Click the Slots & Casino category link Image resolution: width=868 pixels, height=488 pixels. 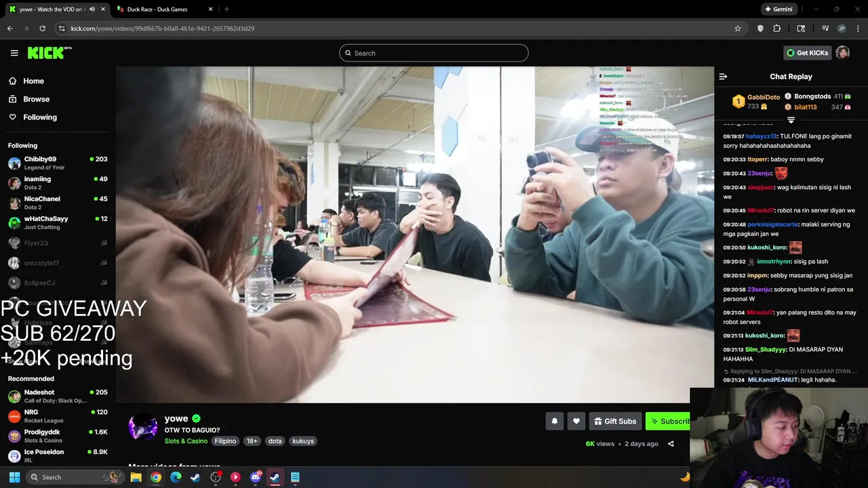186,441
